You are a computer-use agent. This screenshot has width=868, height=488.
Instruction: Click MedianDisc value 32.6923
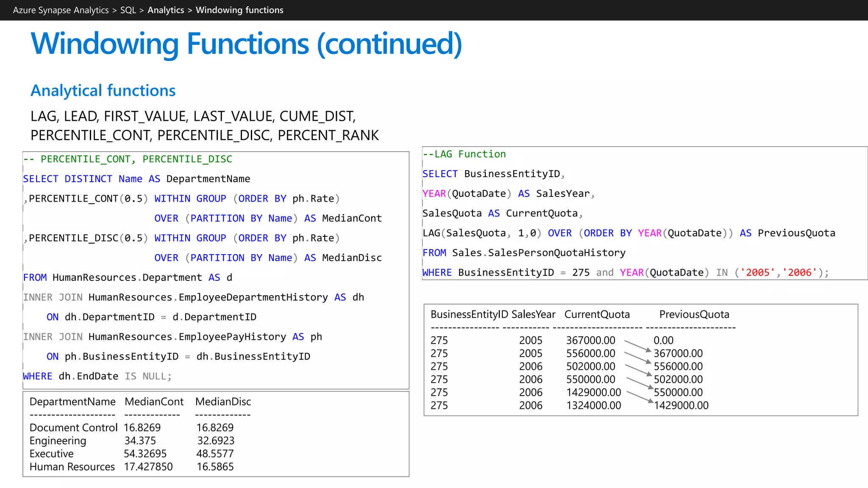216,441
